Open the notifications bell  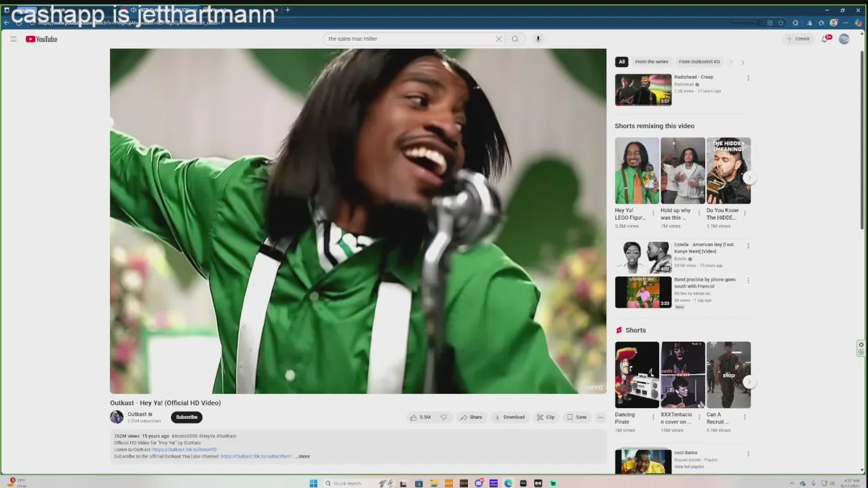coord(826,39)
